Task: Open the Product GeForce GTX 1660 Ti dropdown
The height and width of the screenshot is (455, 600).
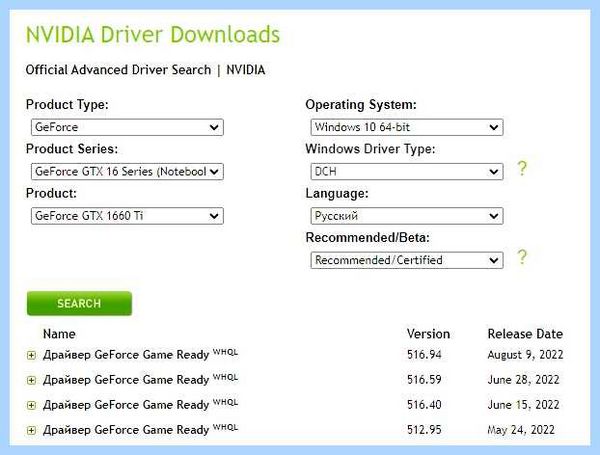Action: pyautogui.click(x=127, y=216)
